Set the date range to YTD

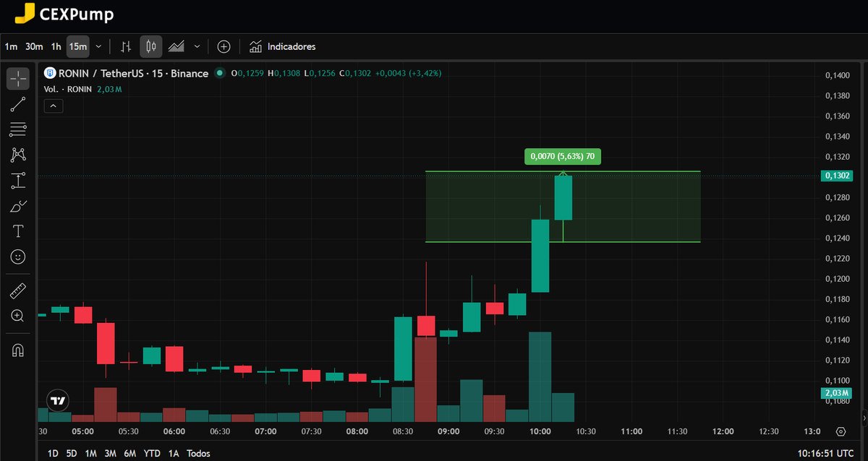tap(152, 453)
